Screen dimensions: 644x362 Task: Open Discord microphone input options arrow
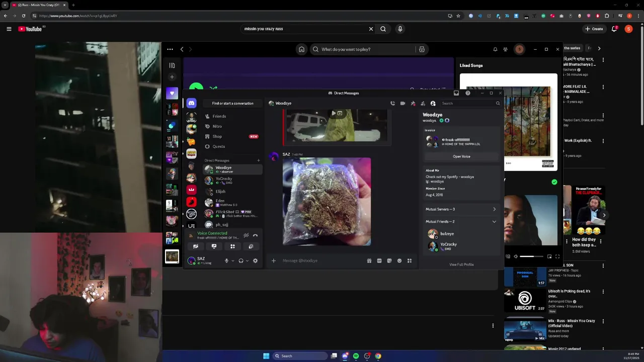point(232,260)
